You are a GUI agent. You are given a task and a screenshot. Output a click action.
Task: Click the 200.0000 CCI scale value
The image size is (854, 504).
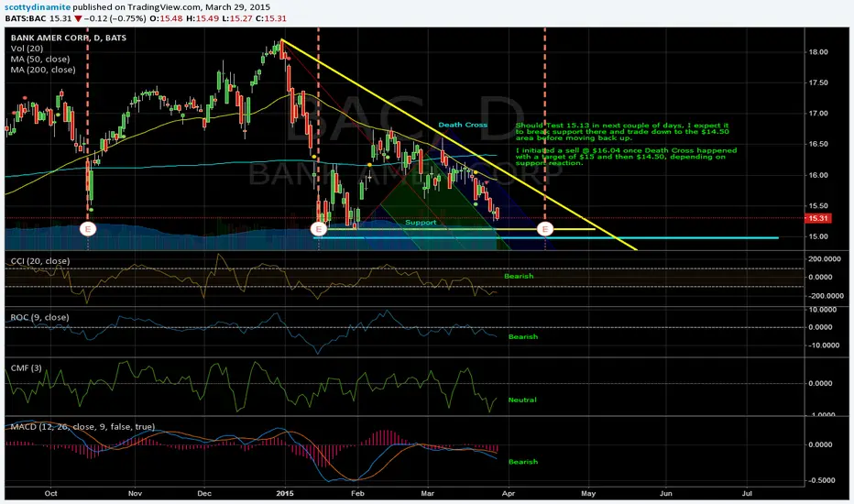[x=824, y=258]
